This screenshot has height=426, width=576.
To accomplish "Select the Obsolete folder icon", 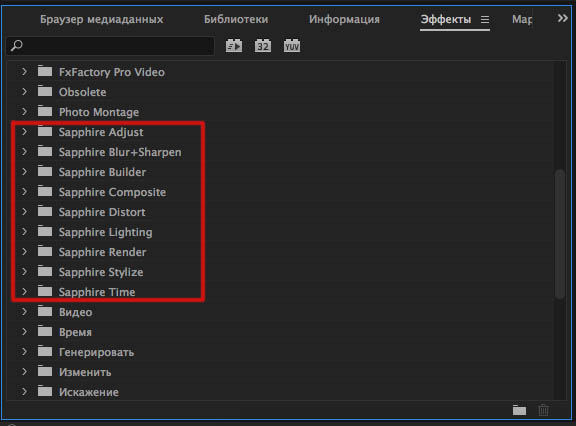I will pyautogui.click(x=45, y=91).
